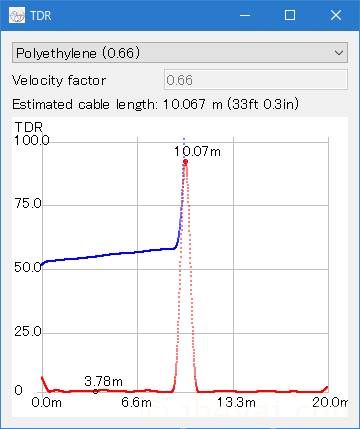
Task: Click the Estimated cable length text
Action: [155, 104]
